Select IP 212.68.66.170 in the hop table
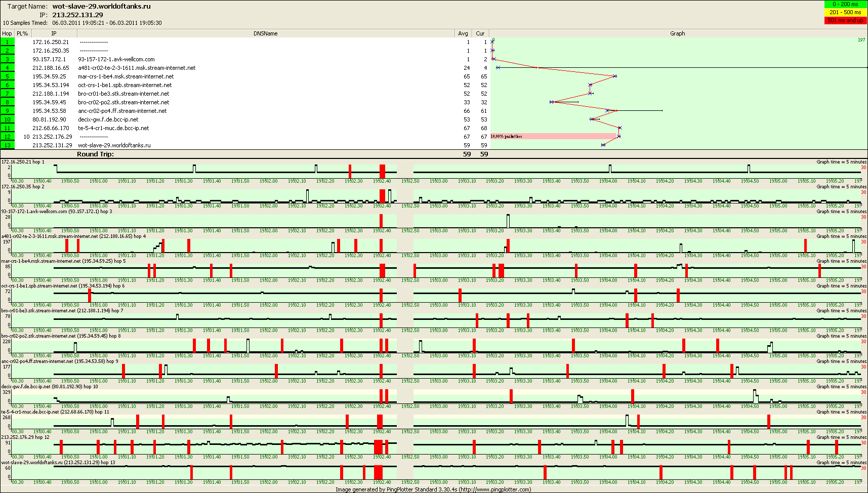This screenshot has height=493, width=868. (x=51, y=128)
